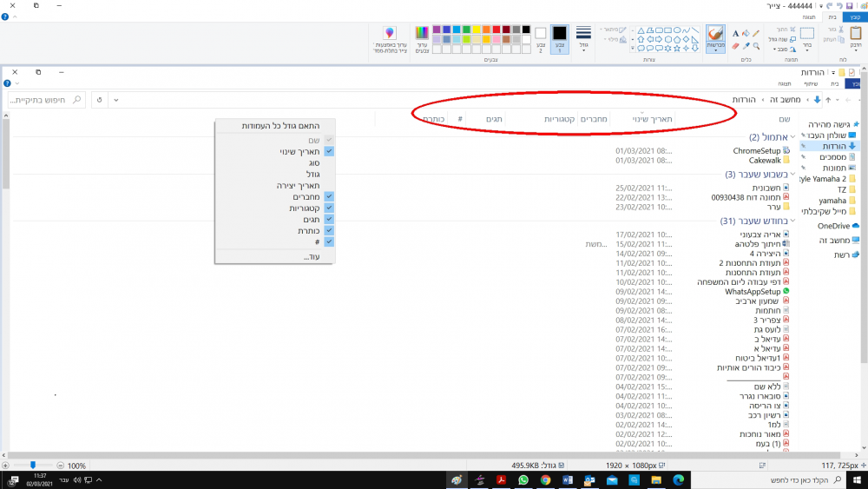
Task: Click the zoom slider handle in status bar
Action: [x=33, y=466]
